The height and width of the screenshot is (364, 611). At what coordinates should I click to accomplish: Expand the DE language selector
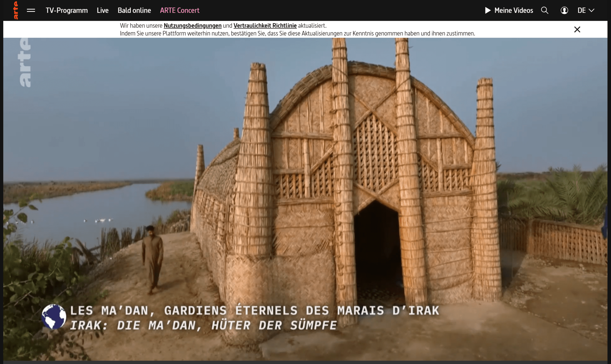coord(582,11)
